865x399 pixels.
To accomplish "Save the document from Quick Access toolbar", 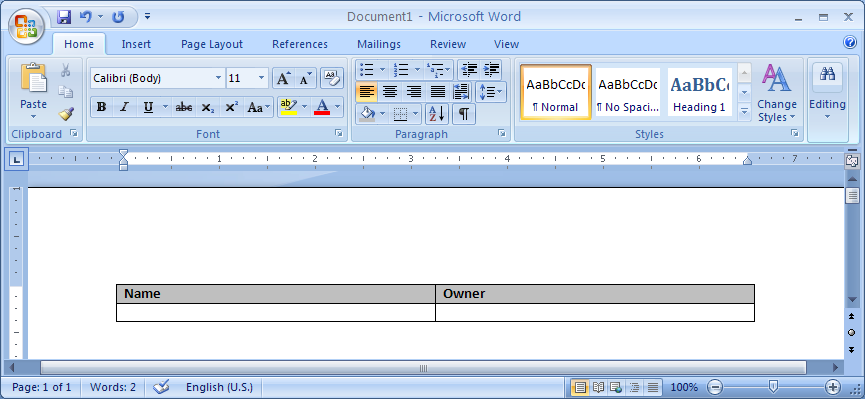I will pos(64,17).
